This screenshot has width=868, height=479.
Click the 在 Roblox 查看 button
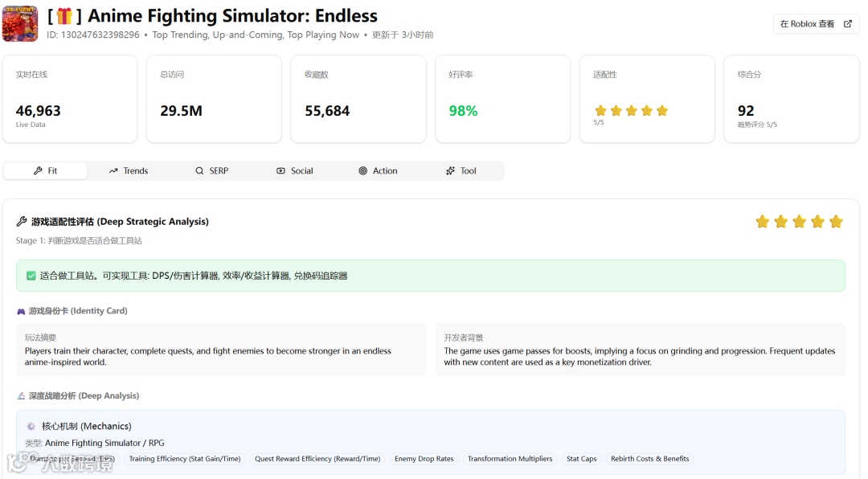pyautogui.click(x=816, y=24)
